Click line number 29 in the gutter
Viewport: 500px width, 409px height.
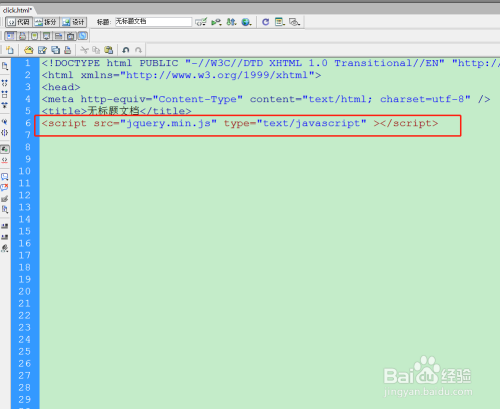coord(24,400)
